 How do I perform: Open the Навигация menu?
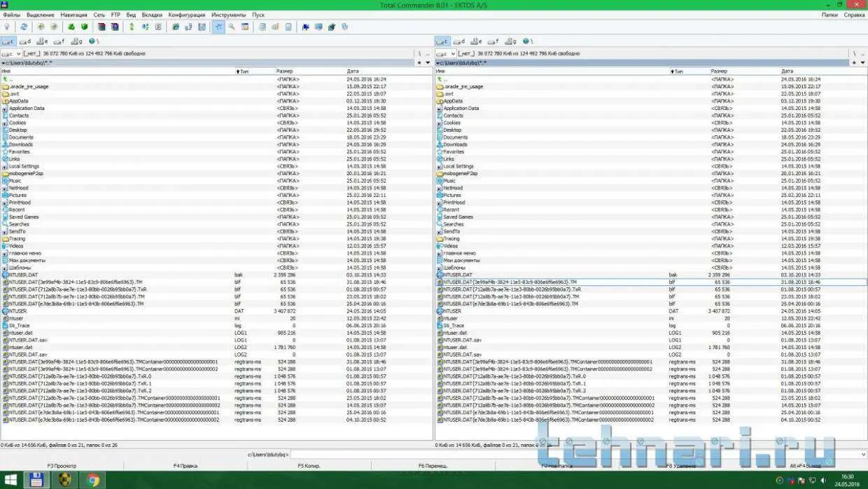tap(74, 15)
